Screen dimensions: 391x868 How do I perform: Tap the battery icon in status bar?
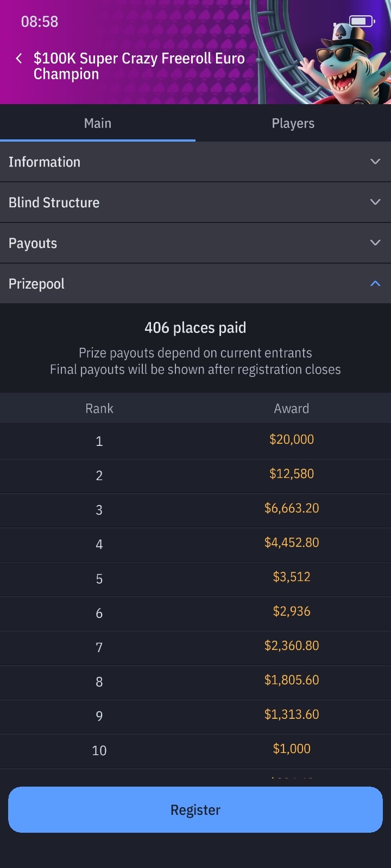pyautogui.click(x=362, y=21)
